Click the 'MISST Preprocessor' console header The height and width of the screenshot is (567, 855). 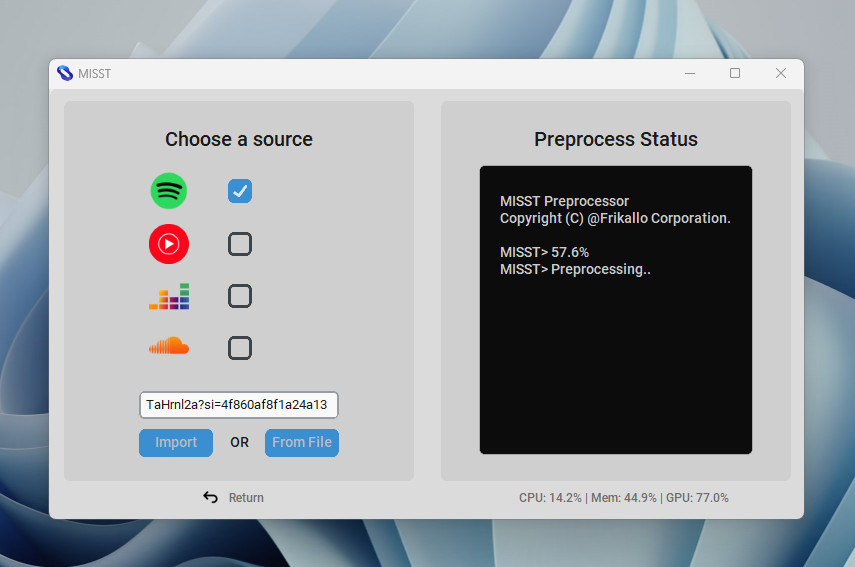564,201
